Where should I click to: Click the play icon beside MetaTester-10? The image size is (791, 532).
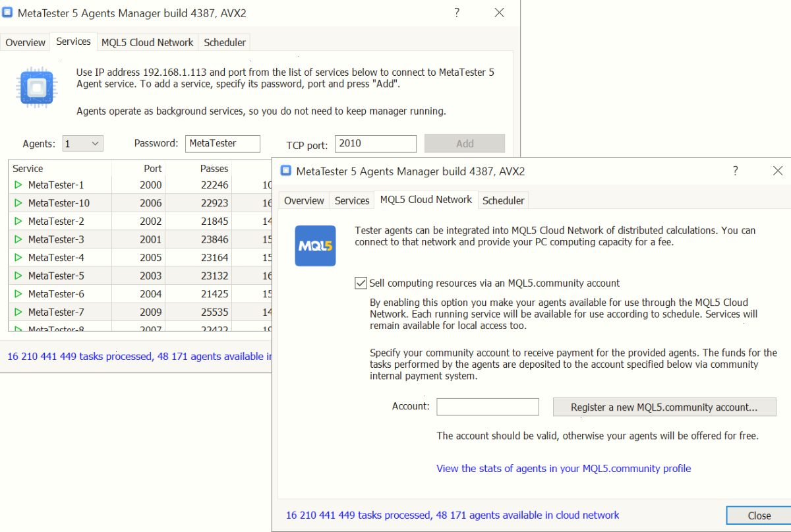click(x=18, y=203)
